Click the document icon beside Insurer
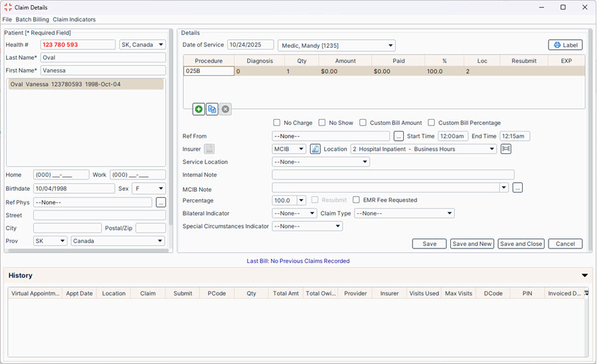 click(x=209, y=149)
